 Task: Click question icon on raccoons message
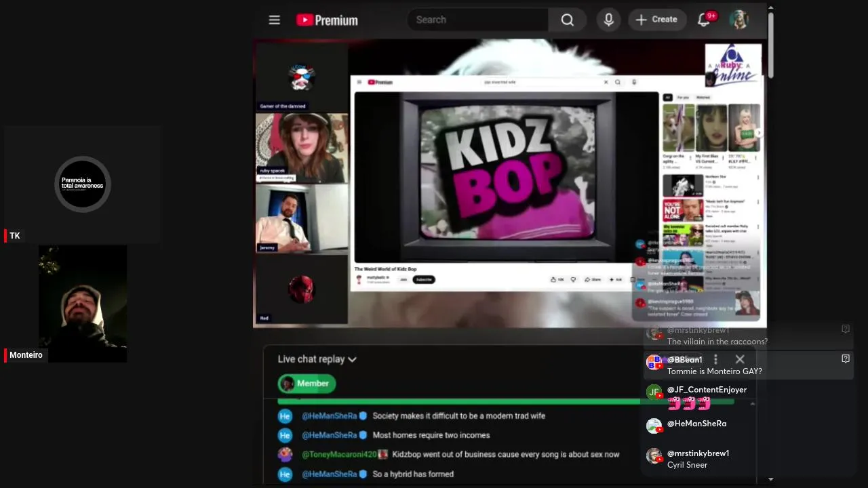coord(846,329)
